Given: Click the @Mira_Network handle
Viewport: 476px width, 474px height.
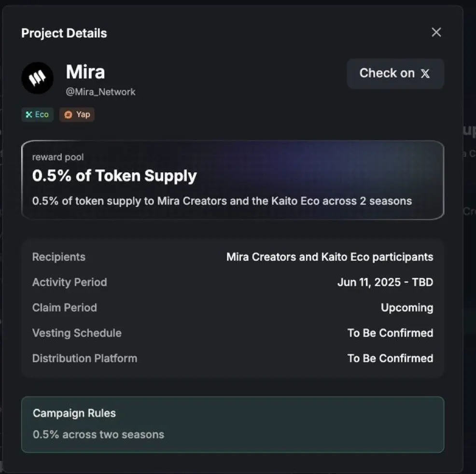Looking at the screenshot, I should click(100, 92).
